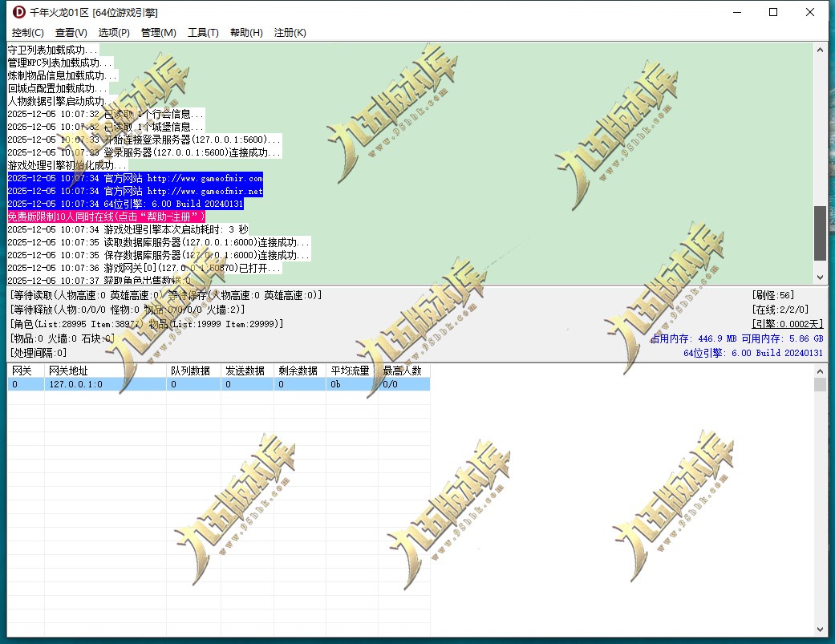Click log line 游戏处理引擎本次启动耗时: 3 秒
Image resolution: width=835 pixels, height=644 pixels.
(128, 229)
